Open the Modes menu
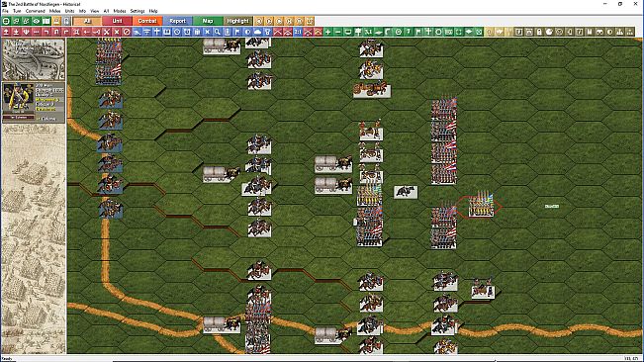 pyautogui.click(x=120, y=11)
